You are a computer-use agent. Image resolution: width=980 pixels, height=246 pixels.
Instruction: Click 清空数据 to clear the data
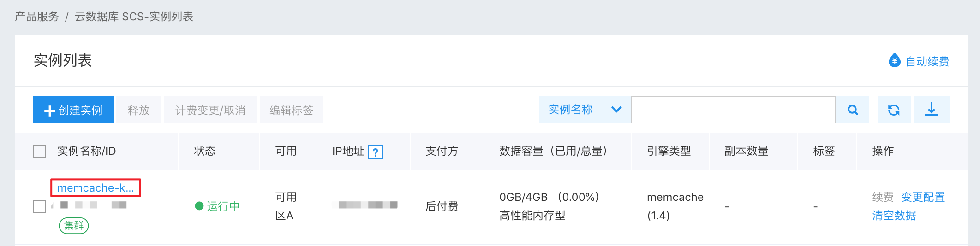click(x=894, y=216)
